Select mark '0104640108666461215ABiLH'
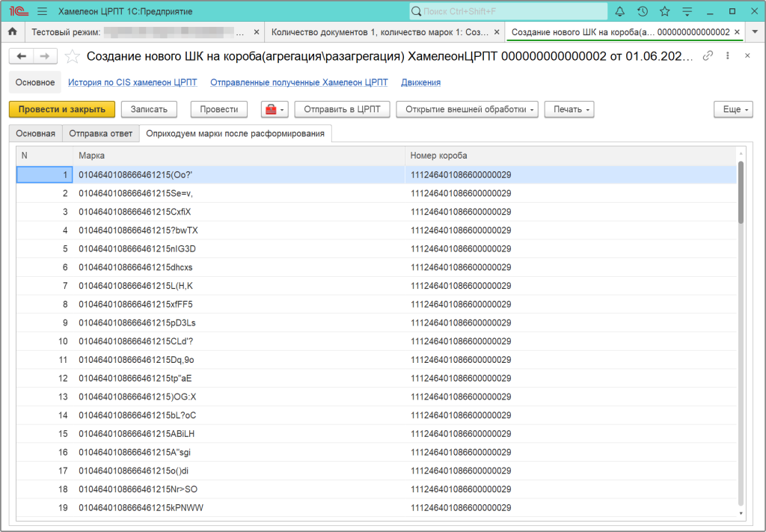Viewport: 766px width, 532px height. click(x=239, y=434)
